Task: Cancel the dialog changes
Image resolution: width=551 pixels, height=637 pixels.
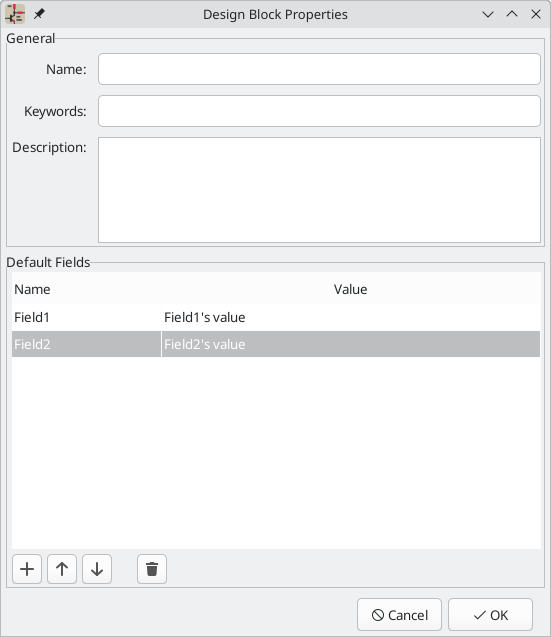Action: click(x=399, y=615)
